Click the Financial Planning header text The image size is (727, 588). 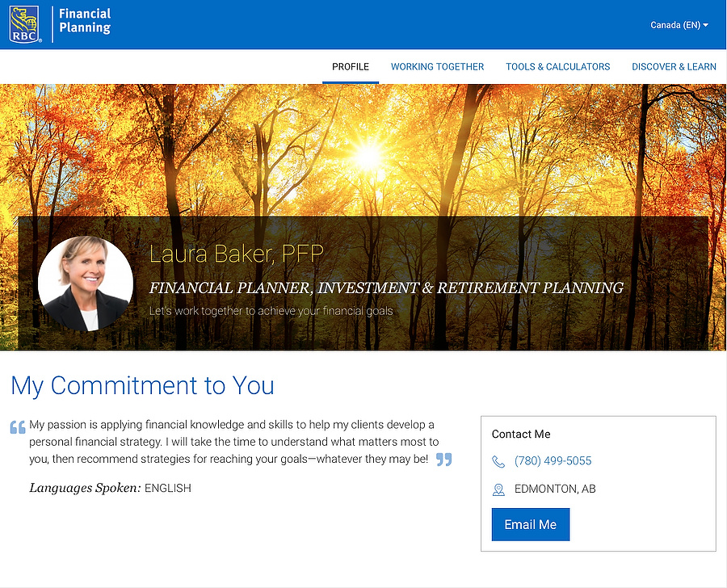85,21
